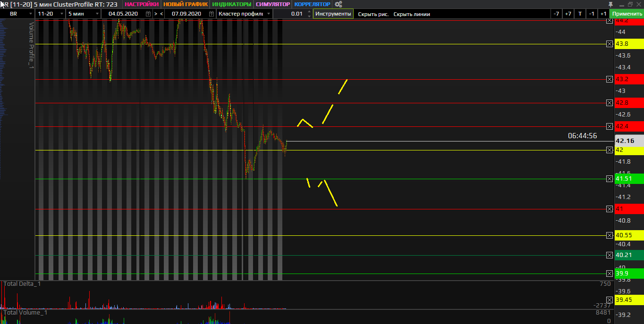Click the Инструменты button
This screenshot has height=324, width=644.
[x=333, y=14]
